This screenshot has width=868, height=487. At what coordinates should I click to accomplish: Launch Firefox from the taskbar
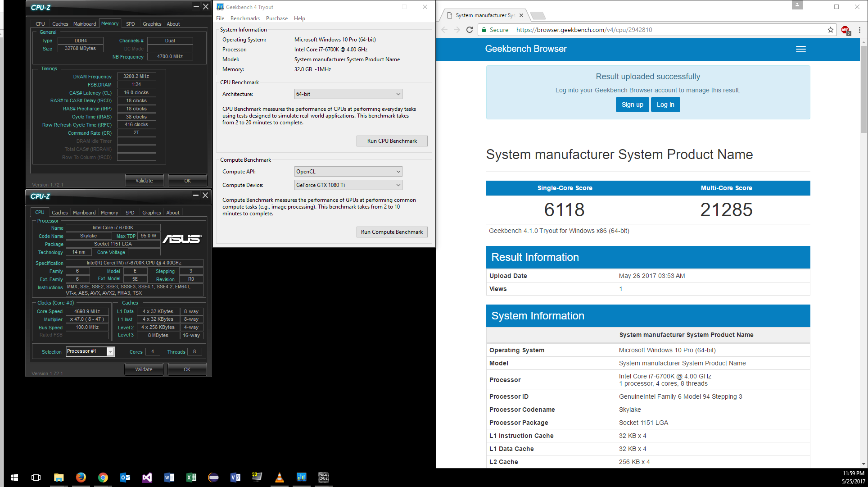[x=81, y=477]
